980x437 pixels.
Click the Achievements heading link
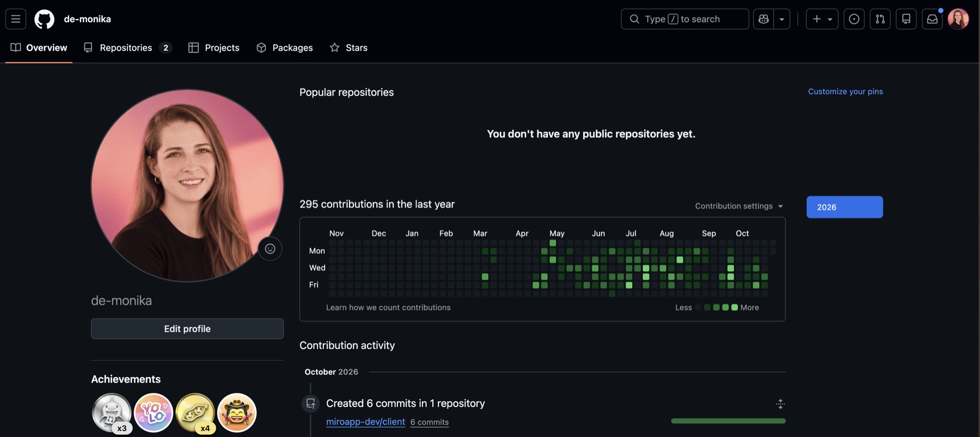[x=126, y=379]
